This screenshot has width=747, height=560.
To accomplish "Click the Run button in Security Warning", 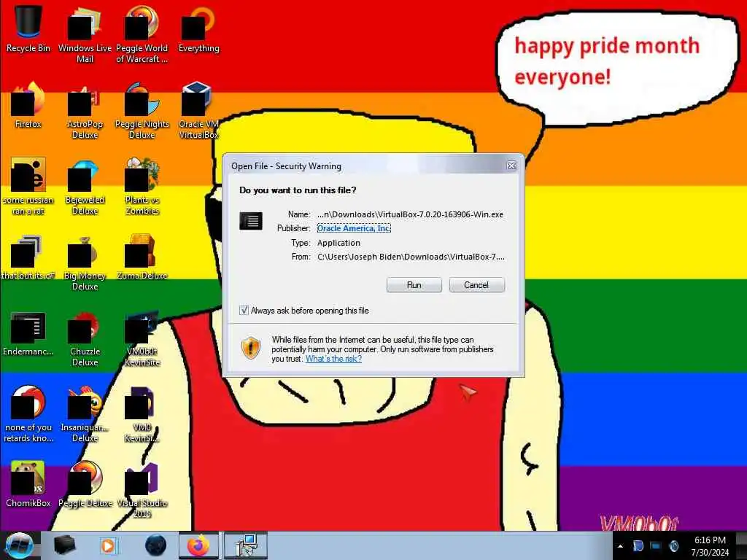I will point(414,285).
